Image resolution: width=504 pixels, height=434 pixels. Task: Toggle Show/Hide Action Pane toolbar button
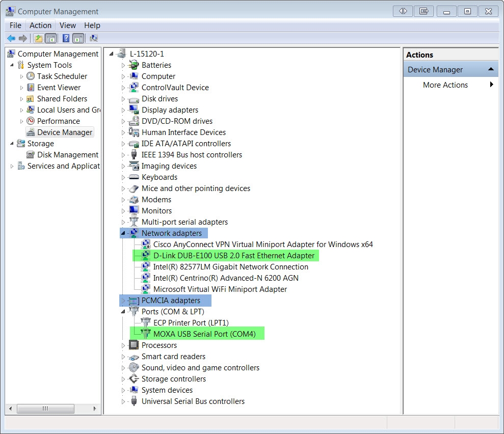click(x=78, y=38)
